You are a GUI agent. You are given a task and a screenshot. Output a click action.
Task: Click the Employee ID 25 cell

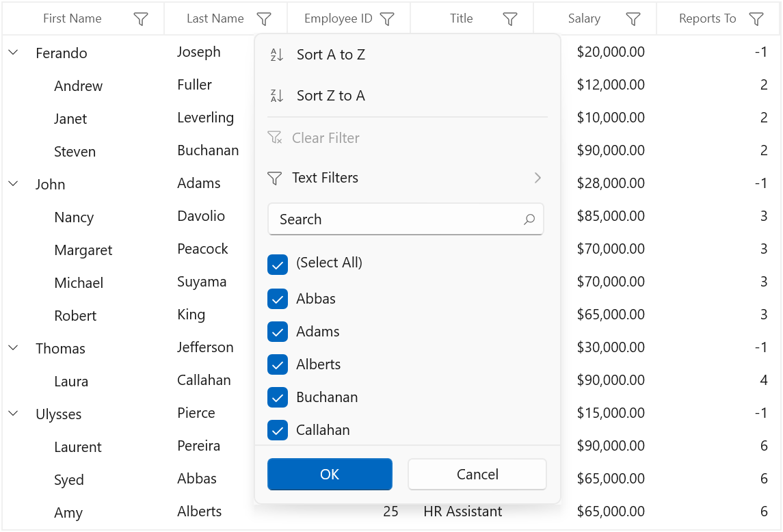coord(391,511)
